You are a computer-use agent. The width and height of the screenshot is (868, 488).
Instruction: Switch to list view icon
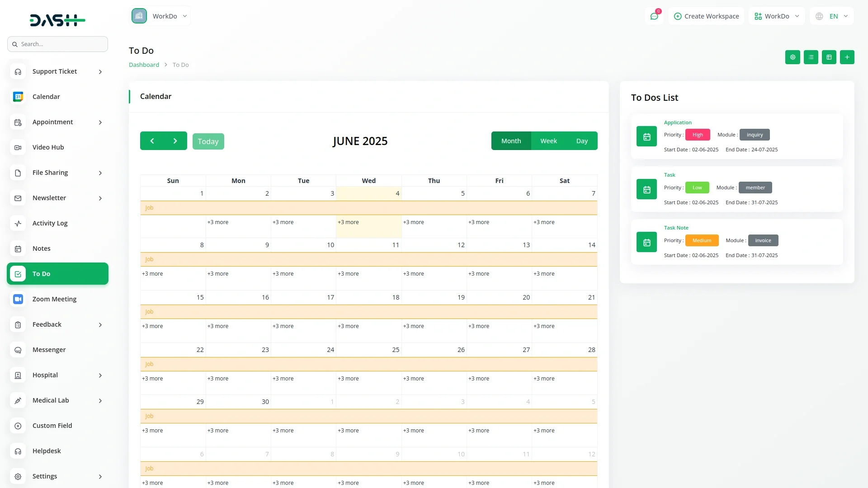coord(811,57)
